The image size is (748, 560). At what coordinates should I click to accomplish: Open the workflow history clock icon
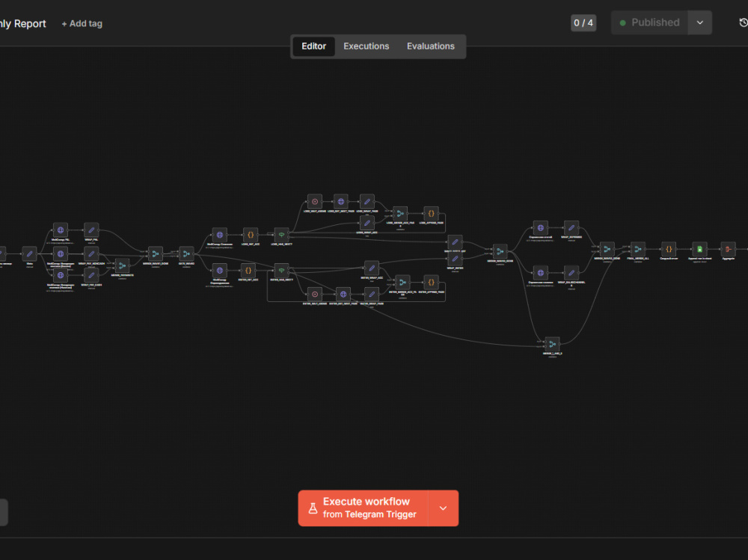[x=743, y=22]
